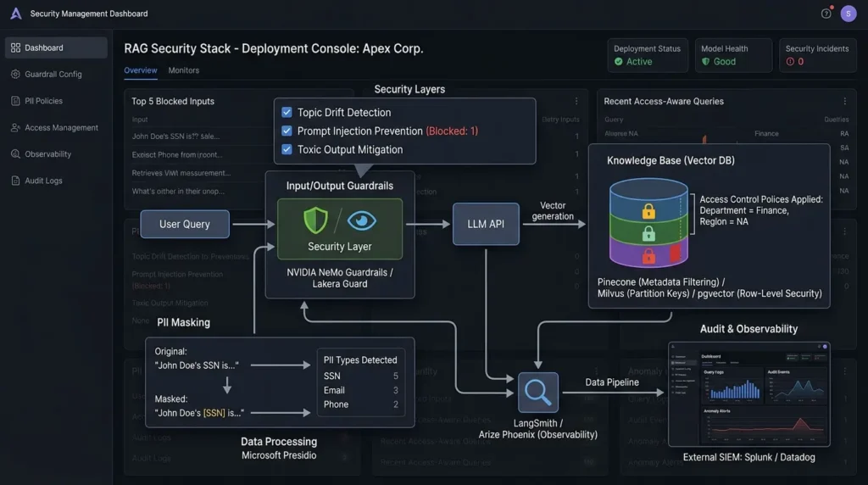The height and width of the screenshot is (485, 868).
Task: Click the PII Policies document icon
Action: coord(15,101)
